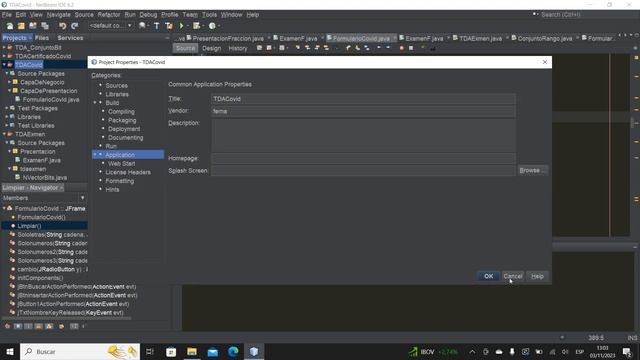The width and height of the screenshot is (640, 360).
Task: Switch to the ConjuntoRango.java editor tab
Action: click(x=544, y=38)
